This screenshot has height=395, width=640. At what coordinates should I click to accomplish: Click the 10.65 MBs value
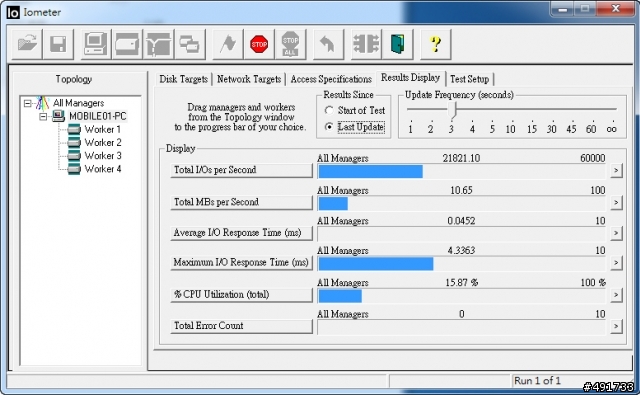point(461,190)
